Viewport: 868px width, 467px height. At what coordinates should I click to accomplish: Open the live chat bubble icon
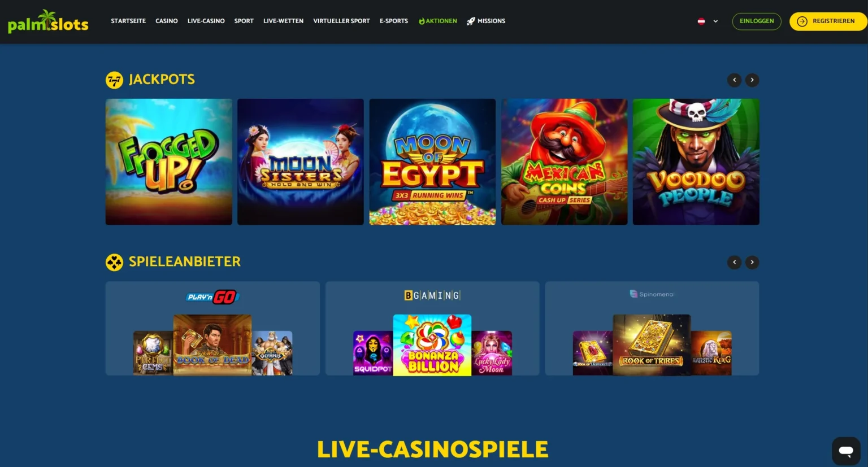click(846, 451)
